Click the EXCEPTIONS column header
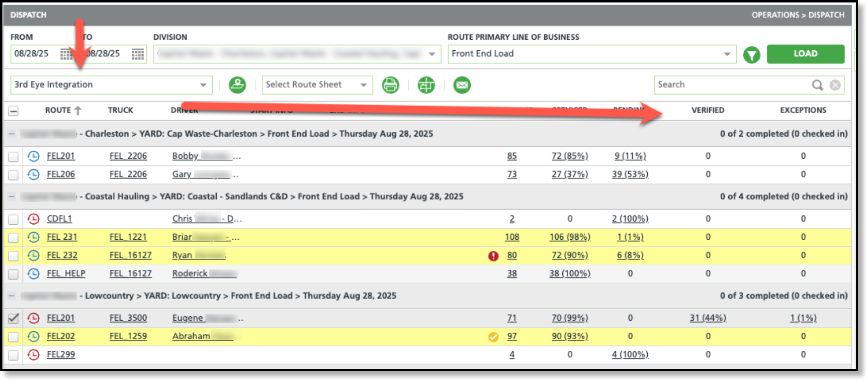 click(803, 111)
